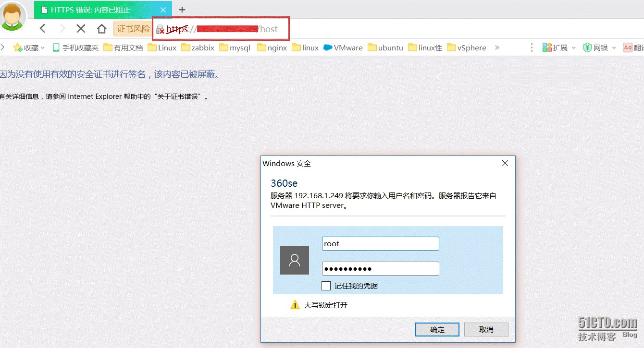Viewport: 644px width, 348px height.
Task: Click the 证书风险 warning badge
Action: (133, 29)
